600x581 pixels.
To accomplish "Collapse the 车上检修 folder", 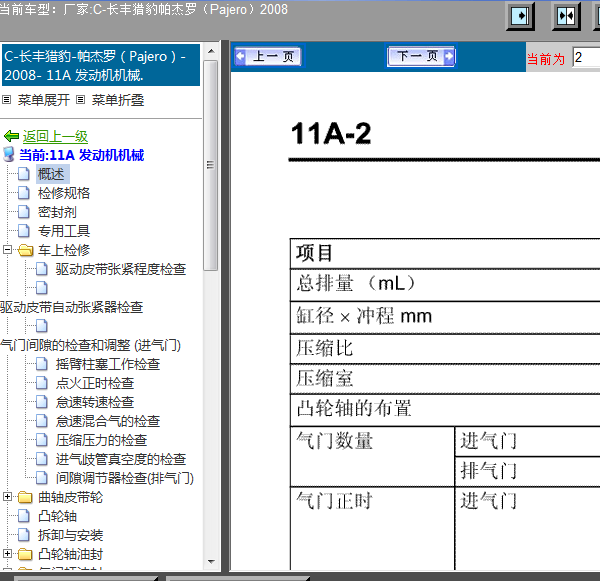I will pos(7,250).
